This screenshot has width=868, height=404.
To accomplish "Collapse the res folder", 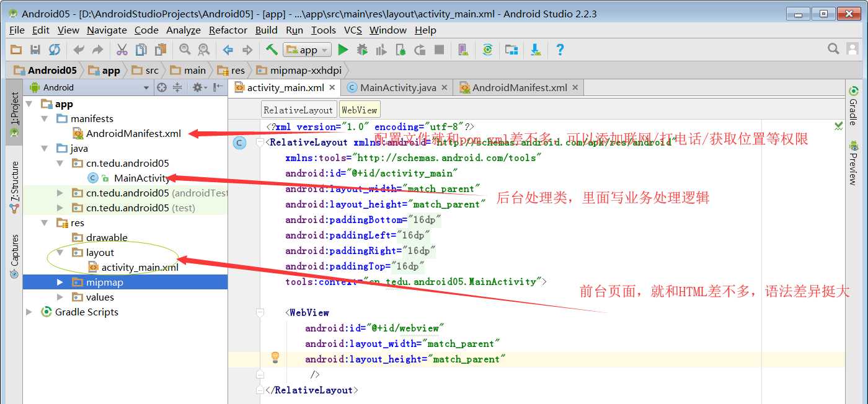I will 46,223.
